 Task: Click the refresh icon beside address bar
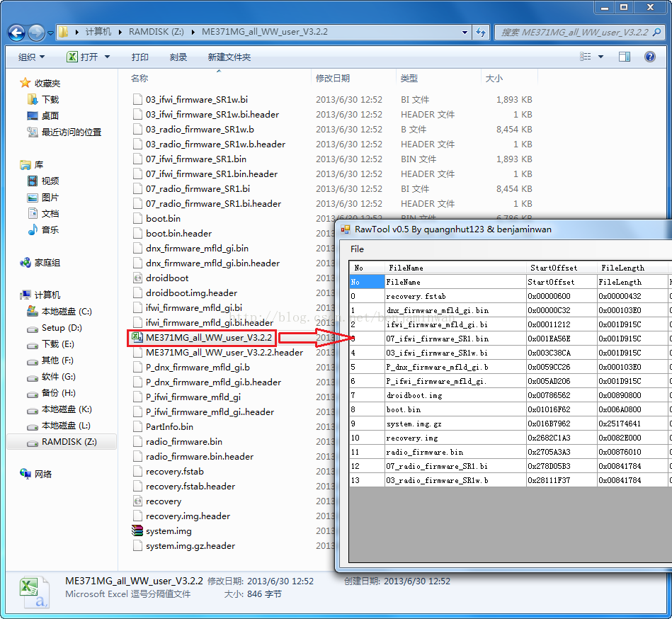click(x=481, y=32)
